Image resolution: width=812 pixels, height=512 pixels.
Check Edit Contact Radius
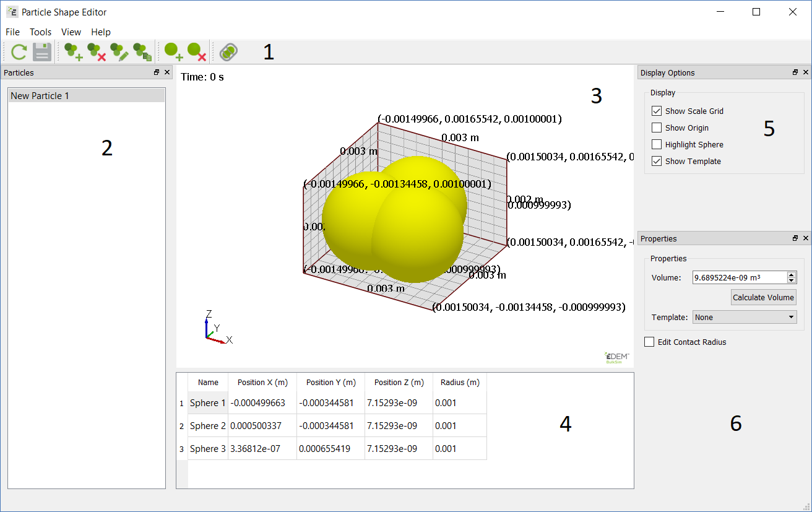pos(649,341)
